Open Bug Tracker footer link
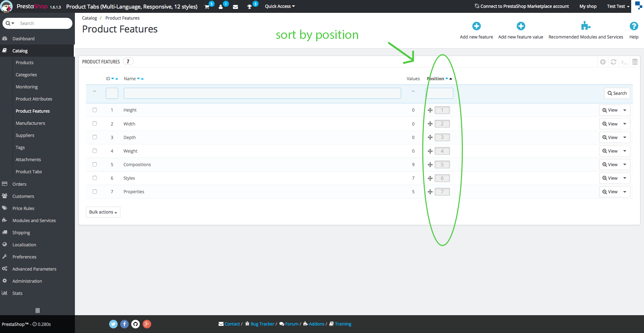 [x=260, y=324]
